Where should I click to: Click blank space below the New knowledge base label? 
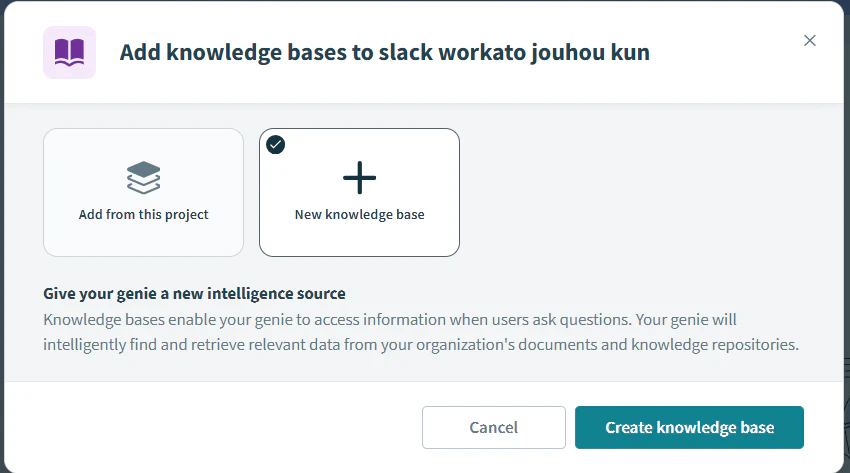coord(359,239)
